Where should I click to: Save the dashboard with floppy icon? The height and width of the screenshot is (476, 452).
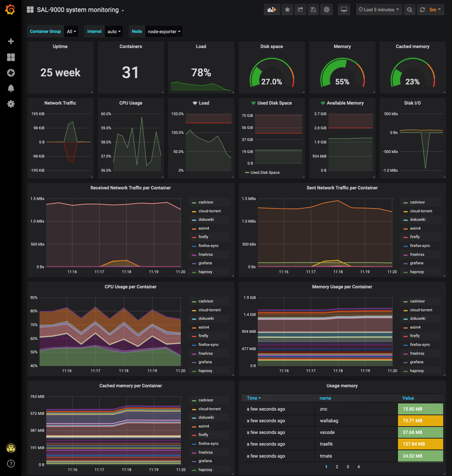(313, 10)
